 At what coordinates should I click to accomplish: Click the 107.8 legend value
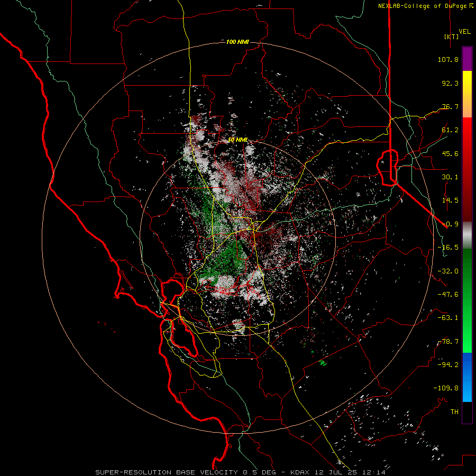[448, 59]
